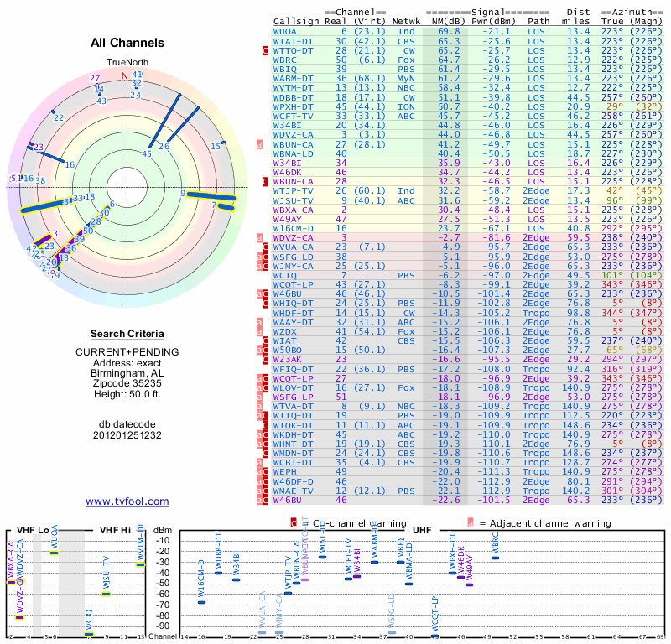Click the UHF chart label

click(422, 530)
